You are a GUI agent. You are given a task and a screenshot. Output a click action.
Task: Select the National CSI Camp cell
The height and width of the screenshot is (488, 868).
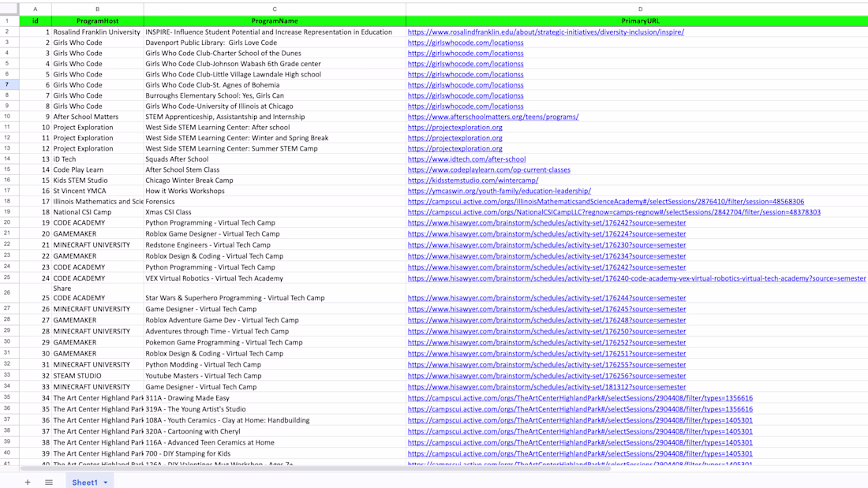tap(97, 212)
